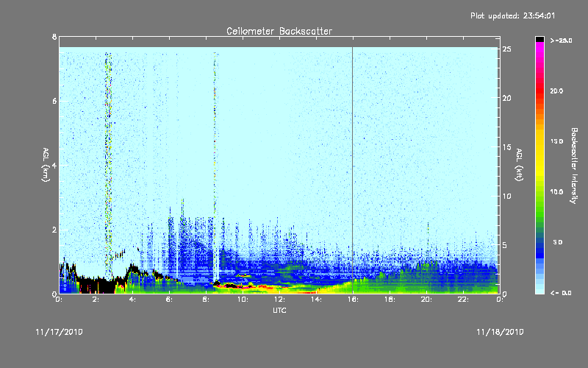Click the "15.0" colorbar label
Image resolution: width=588 pixels, height=368 pixels.
point(556,141)
